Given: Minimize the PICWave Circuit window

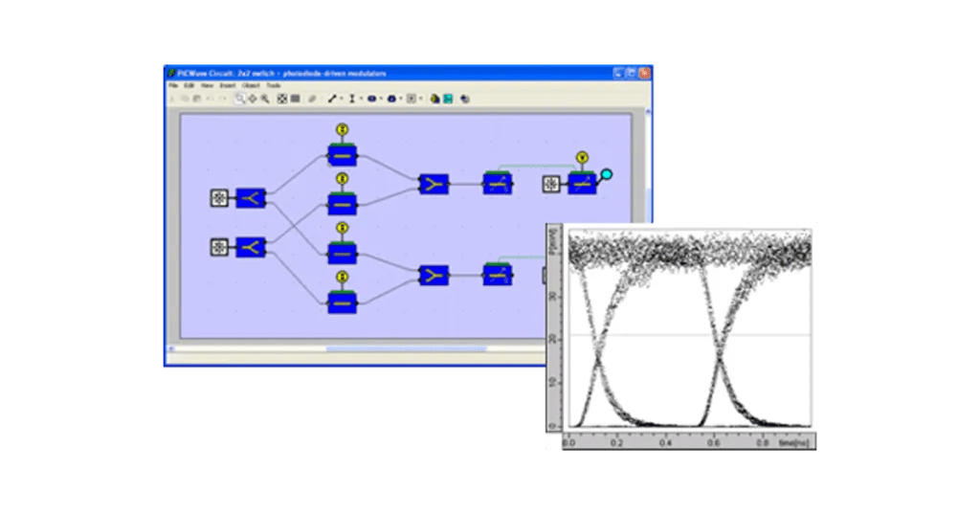Looking at the screenshot, I should [619, 73].
